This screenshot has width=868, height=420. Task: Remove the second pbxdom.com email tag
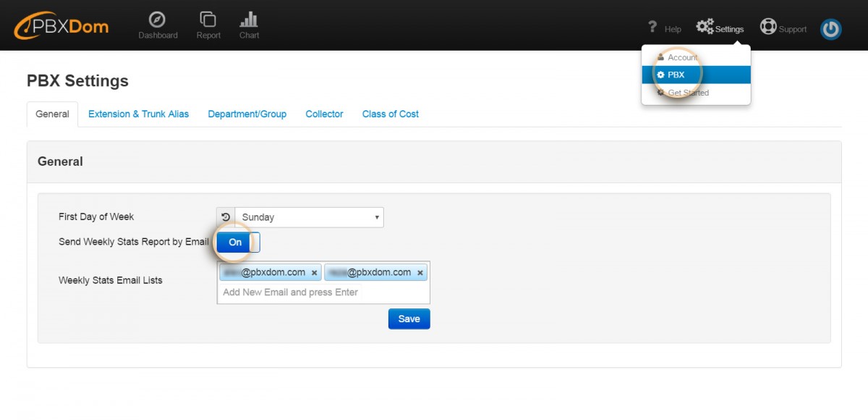click(420, 273)
